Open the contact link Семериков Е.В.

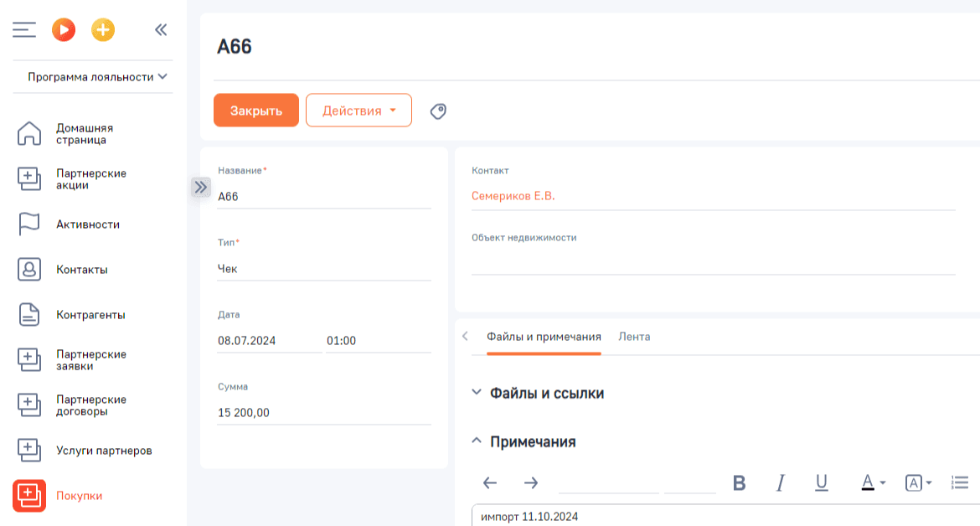pos(513,196)
